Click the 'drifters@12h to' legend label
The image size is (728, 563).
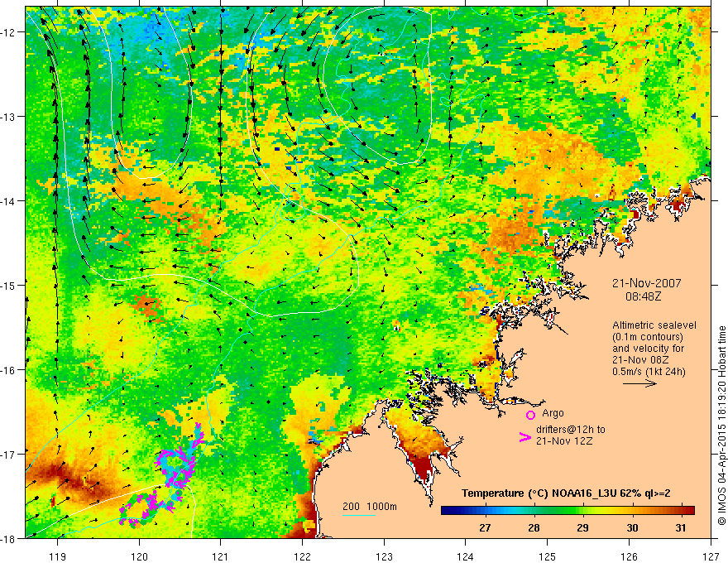[x=571, y=429]
